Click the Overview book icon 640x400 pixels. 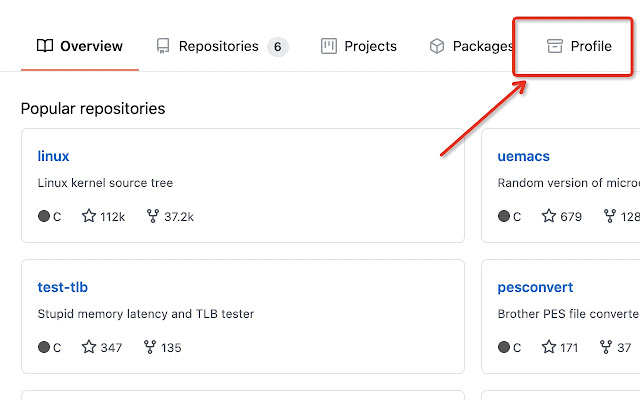point(45,46)
